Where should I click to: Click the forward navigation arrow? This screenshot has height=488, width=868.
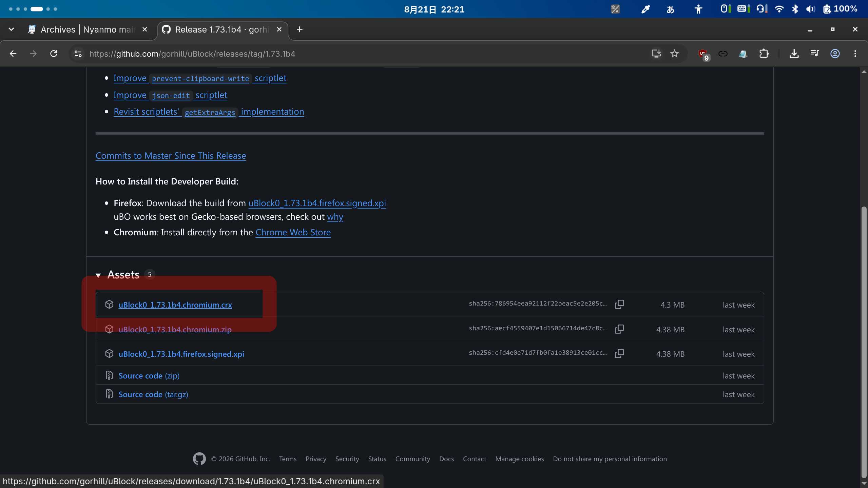(x=33, y=54)
